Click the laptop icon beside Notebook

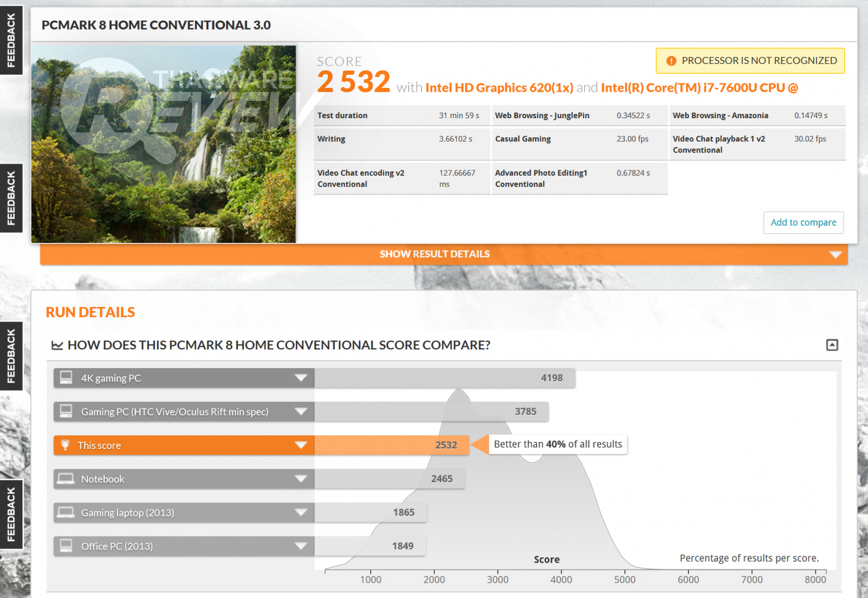pyautogui.click(x=66, y=479)
